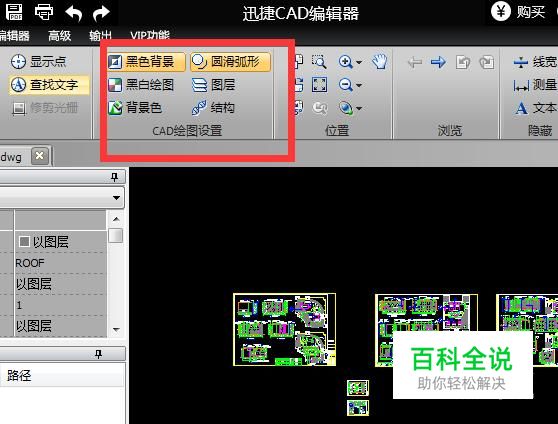This screenshot has height=424, width=558.
Task: Redo the last action
Action: click(x=101, y=13)
